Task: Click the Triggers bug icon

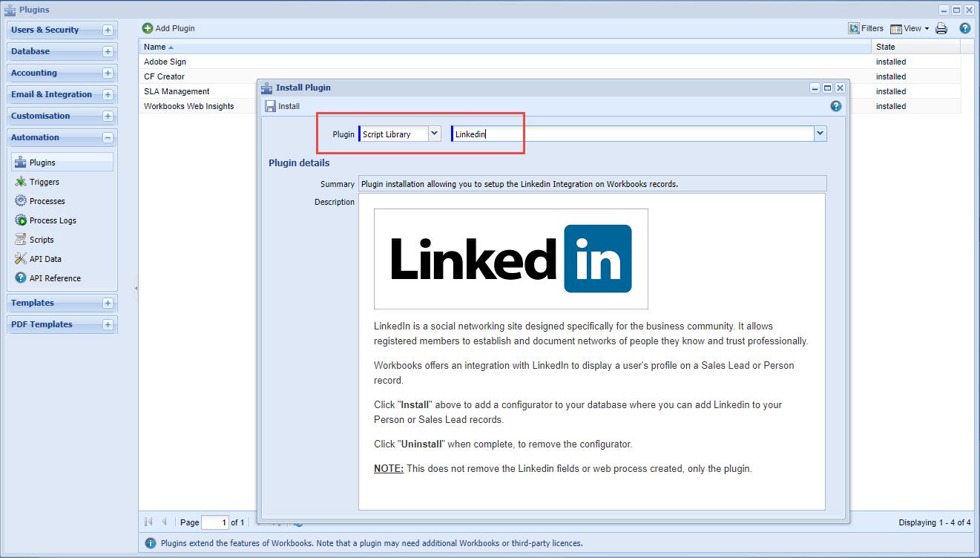Action: click(x=21, y=182)
